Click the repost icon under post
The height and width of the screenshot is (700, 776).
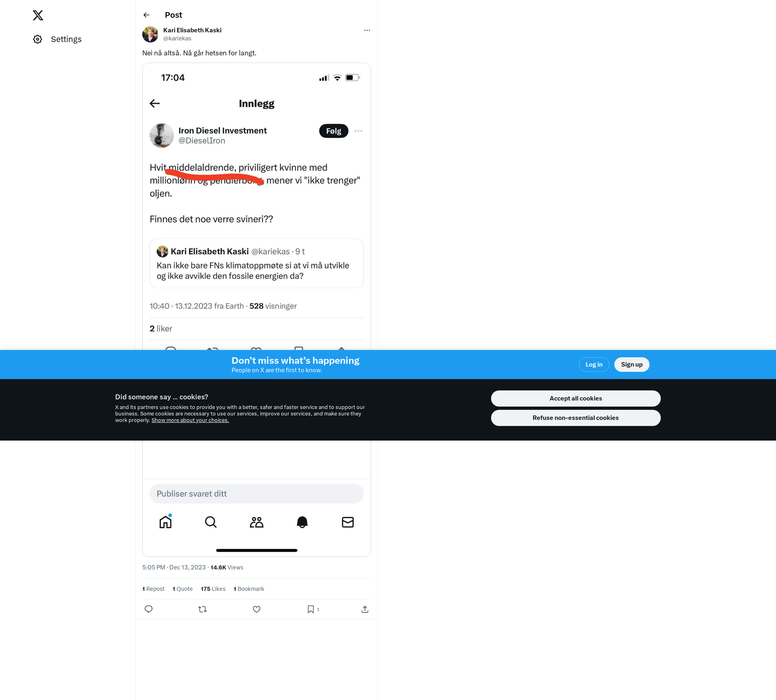coord(202,609)
